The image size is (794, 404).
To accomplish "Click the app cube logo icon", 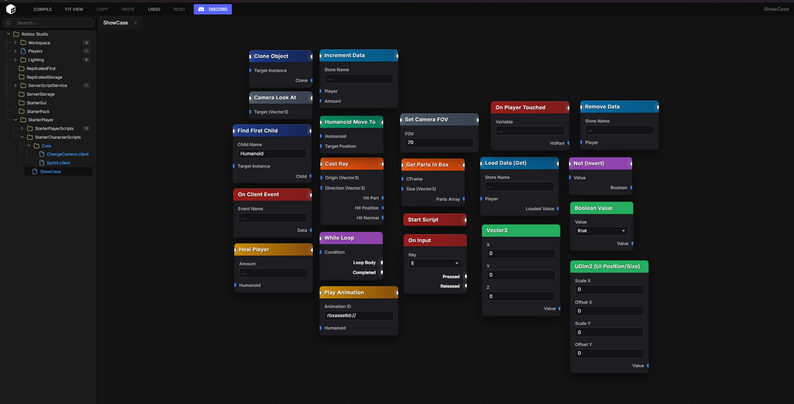I will (x=11, y=9).
